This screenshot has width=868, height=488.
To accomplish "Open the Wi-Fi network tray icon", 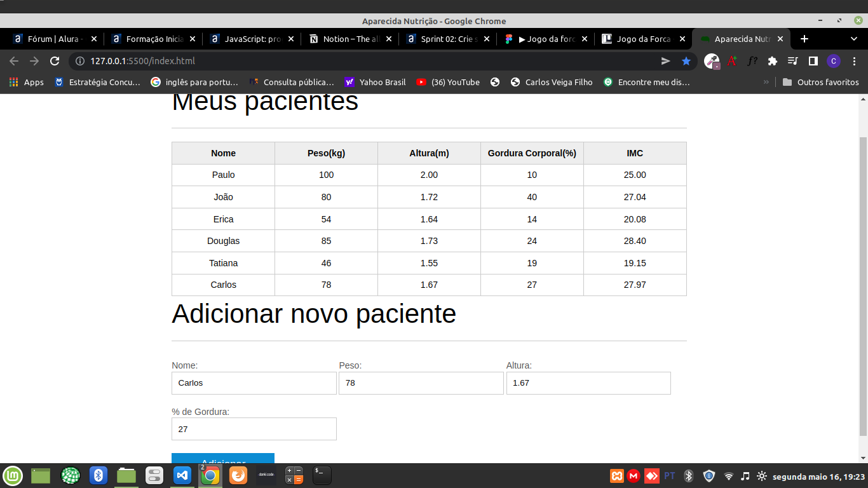I will point(729,475).
